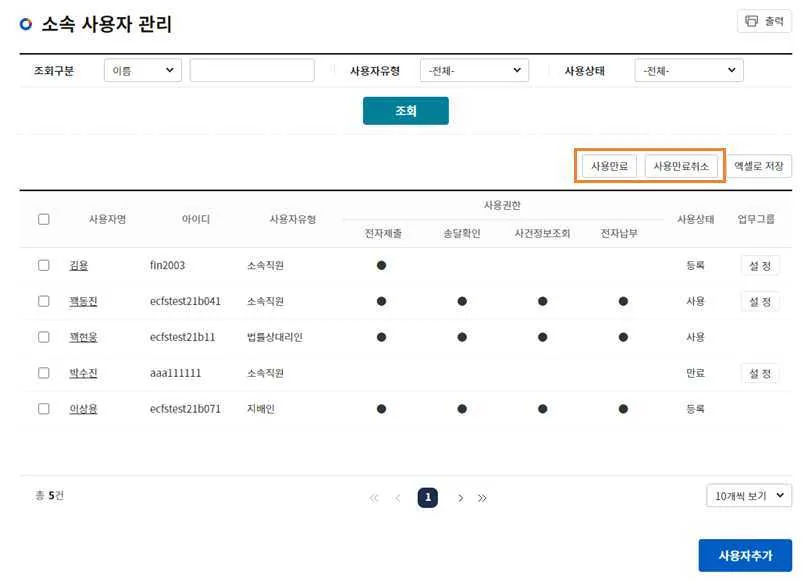Click the 조회 search button

[406, 111]
